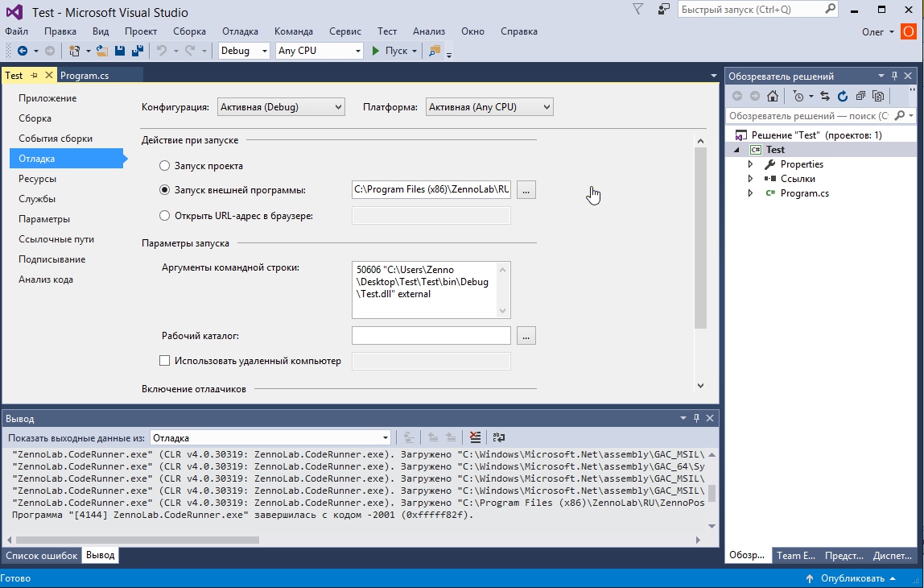
Task: Switch to the Список ошибок tab
Action: coord(41,556)
